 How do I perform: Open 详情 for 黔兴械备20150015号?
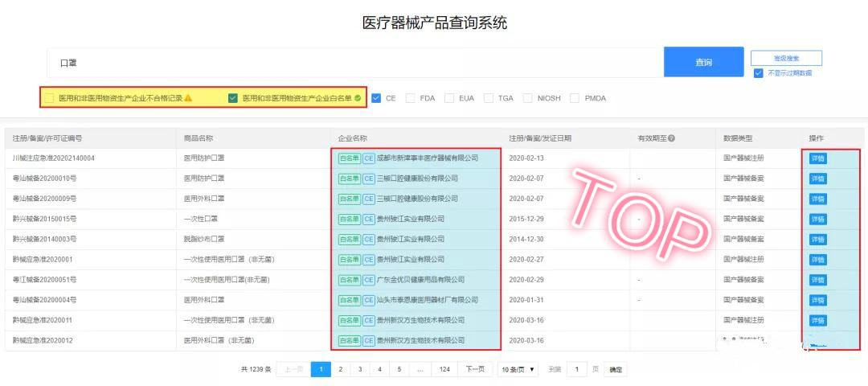tap(817, 219)
